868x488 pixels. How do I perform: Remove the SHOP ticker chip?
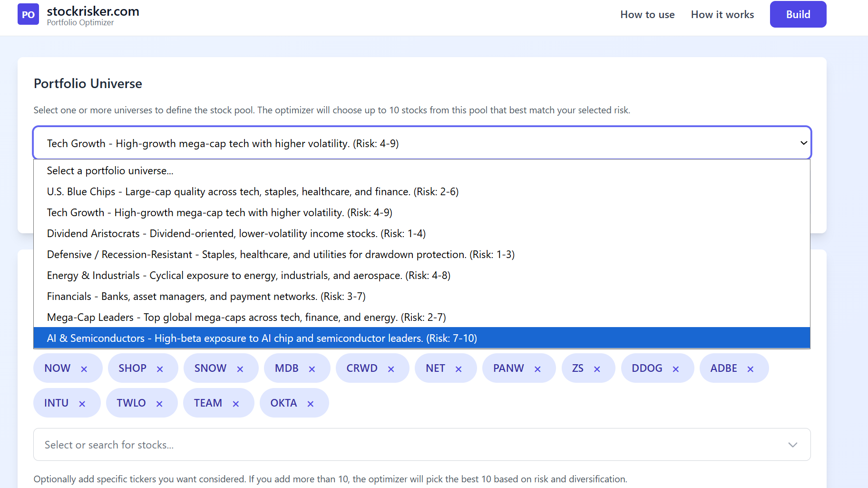(160, 368)
